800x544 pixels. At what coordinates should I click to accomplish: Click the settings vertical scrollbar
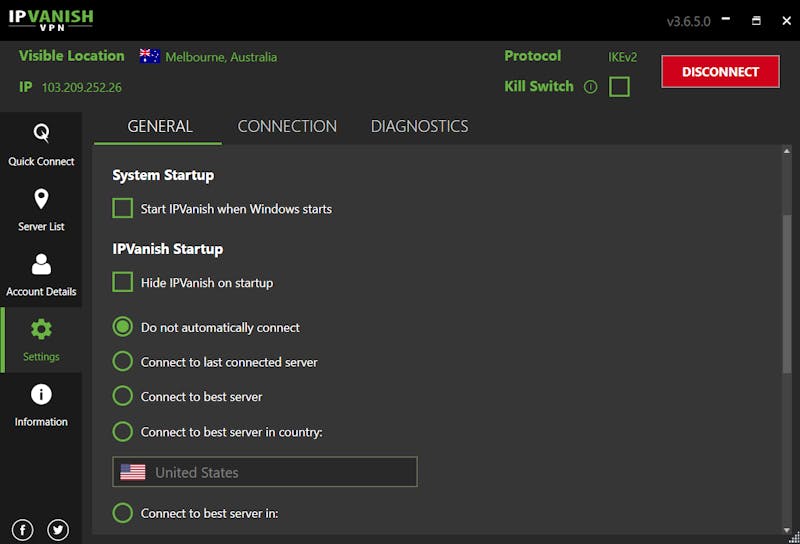(x=786, y=290)
